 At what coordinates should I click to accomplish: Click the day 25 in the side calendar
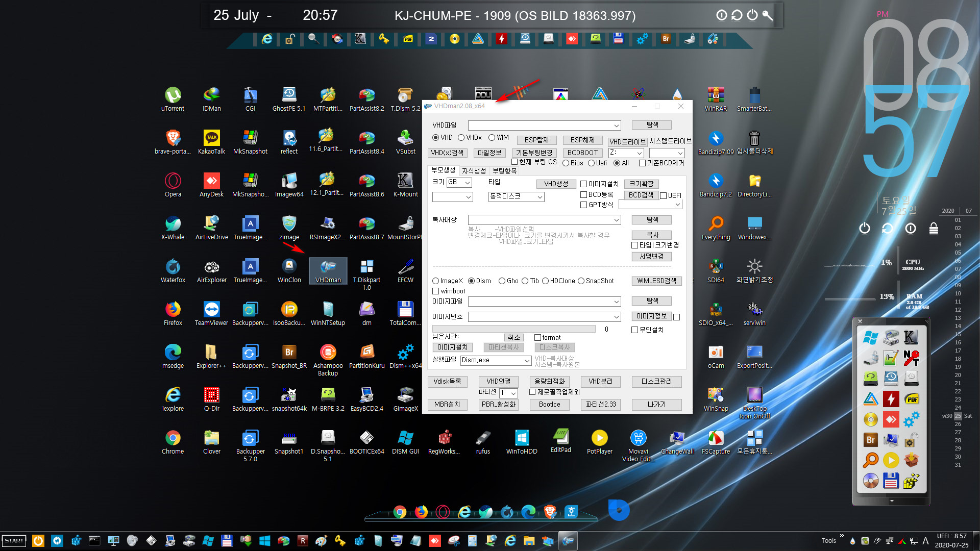pos(958,416)
